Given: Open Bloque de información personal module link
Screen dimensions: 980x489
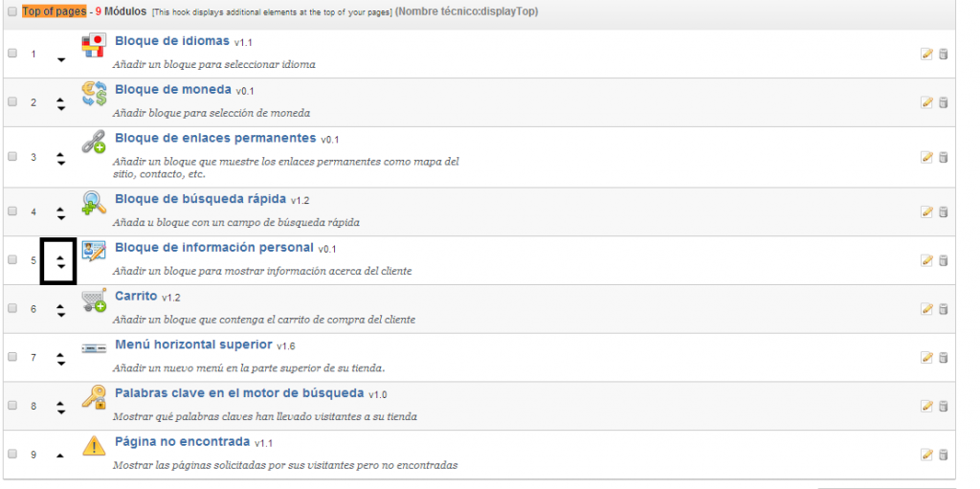Looking at the screenshot, I should 215,248.
